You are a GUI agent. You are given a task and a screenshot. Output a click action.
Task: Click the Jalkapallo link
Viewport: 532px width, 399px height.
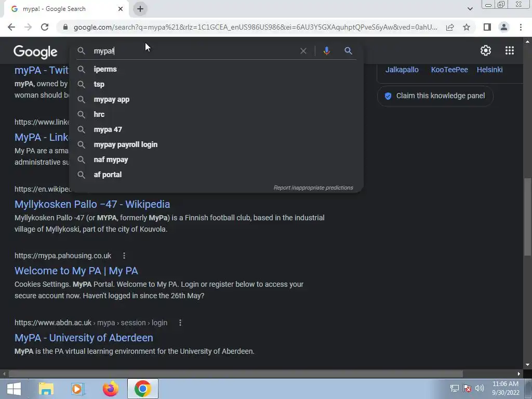(x=402, y=70)
